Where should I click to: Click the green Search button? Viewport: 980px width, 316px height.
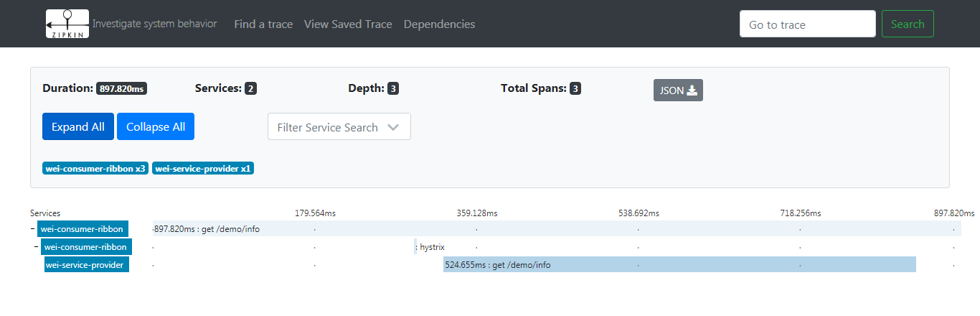(x=908, y=24)
